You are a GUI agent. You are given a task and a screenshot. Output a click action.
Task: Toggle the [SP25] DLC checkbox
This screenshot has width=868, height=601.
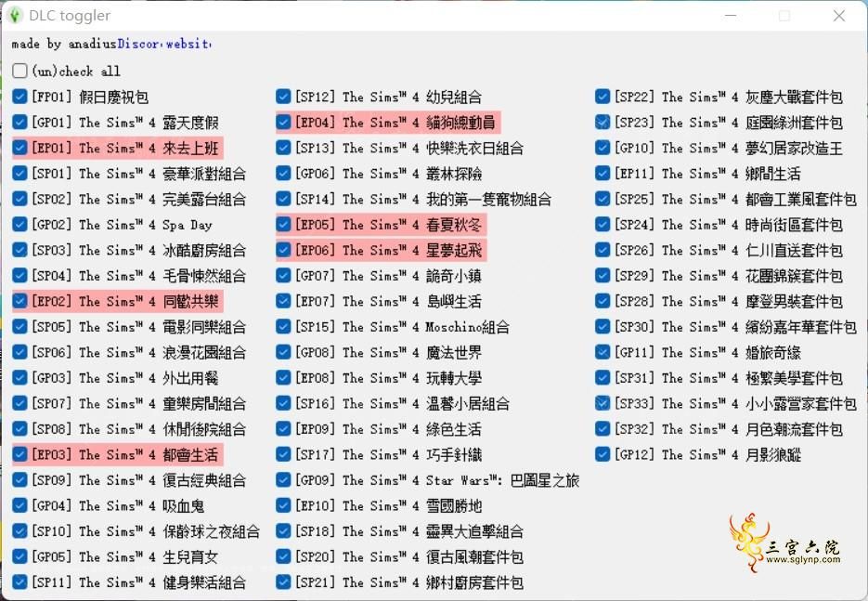pyautogui.click(x=602, y=199)
